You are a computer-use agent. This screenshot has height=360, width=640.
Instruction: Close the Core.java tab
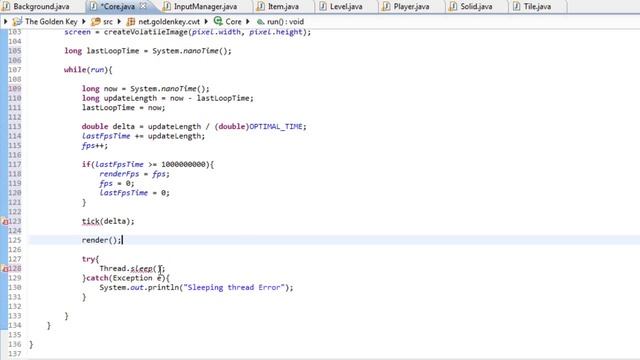143,6
